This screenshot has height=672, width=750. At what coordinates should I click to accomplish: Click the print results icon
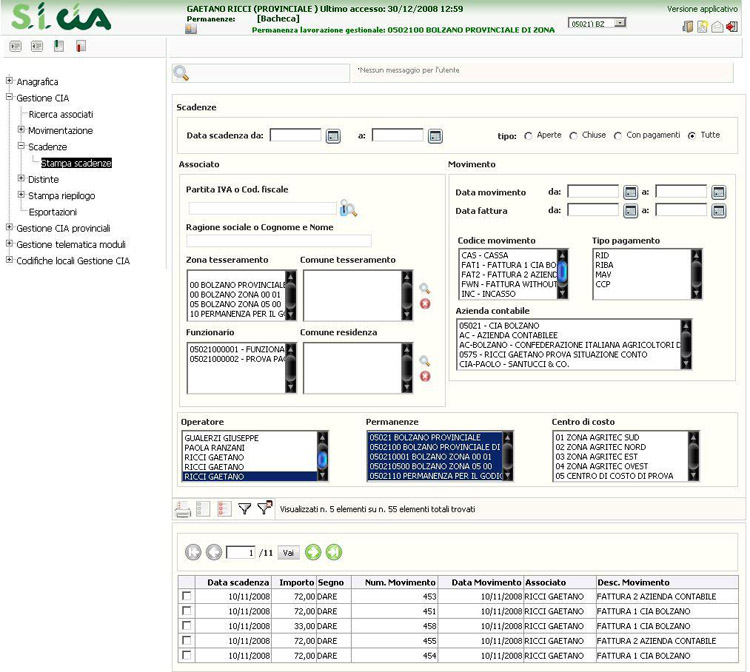click(x=183, y=509)
